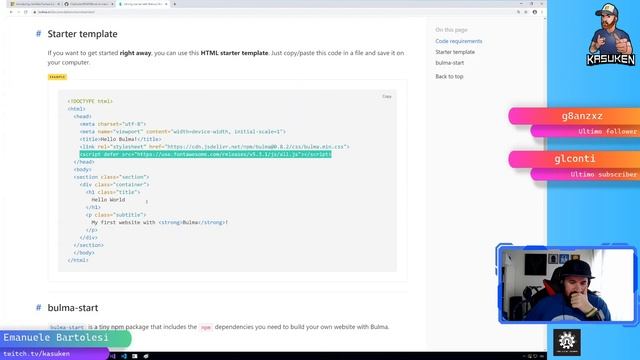This screenshot has width=640, height=360.
Task: Open the fourth taskbar app icon
Action: point(146,356)
